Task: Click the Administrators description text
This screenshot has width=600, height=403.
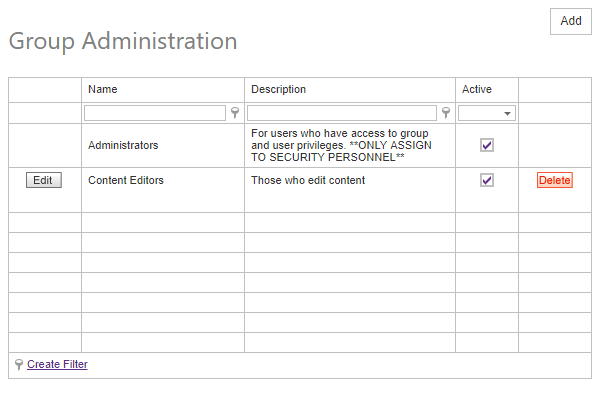Action: (x=328, y=145)
